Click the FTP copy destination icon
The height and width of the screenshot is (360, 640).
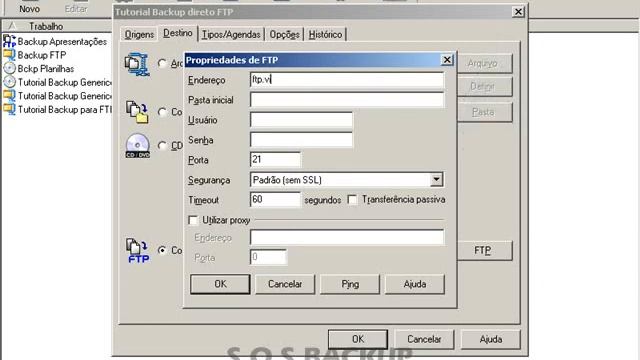138,250
